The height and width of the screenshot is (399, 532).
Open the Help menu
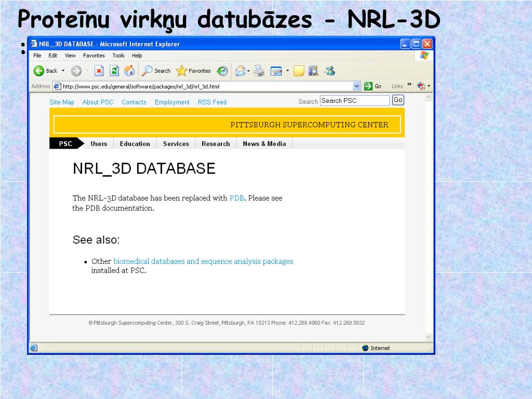pyautogui.click(x=137, y=55)
